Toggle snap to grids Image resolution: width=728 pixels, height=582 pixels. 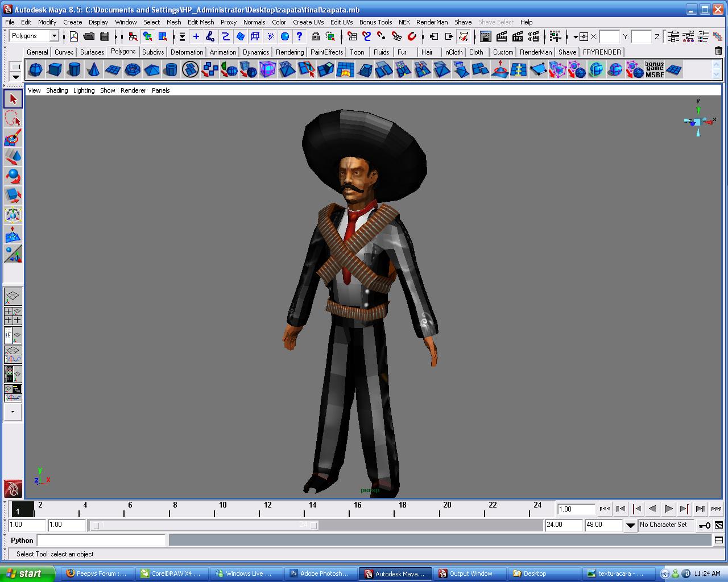coord(352,36)
